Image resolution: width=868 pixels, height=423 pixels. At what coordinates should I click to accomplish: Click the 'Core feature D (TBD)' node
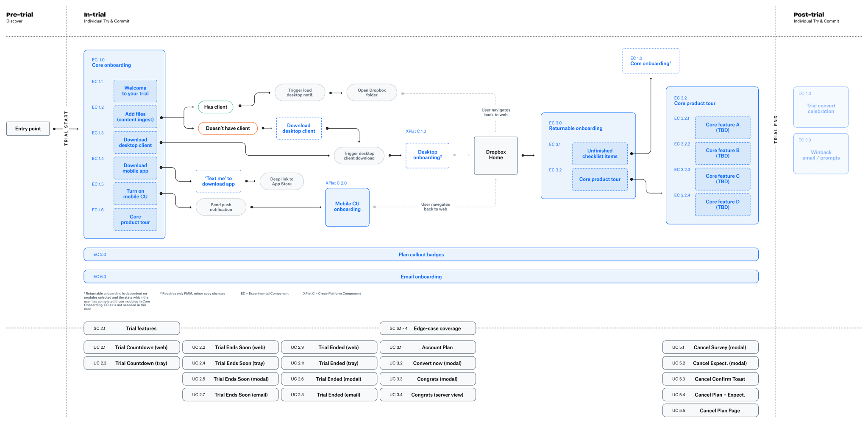tap(723, 204)
